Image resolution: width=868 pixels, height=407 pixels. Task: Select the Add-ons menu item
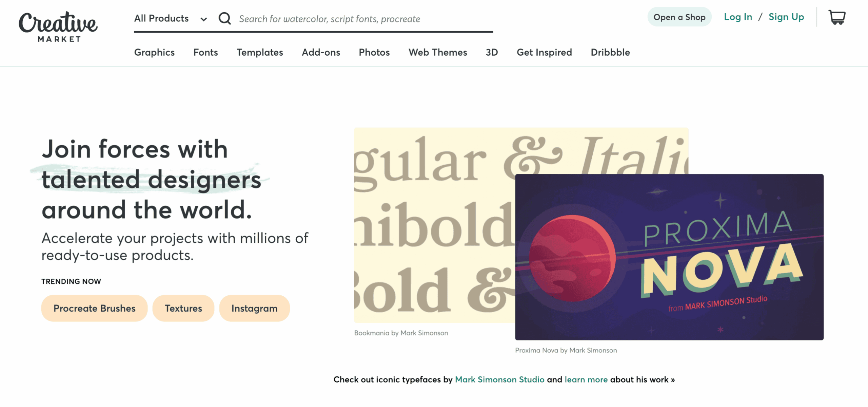coord(321,52)
